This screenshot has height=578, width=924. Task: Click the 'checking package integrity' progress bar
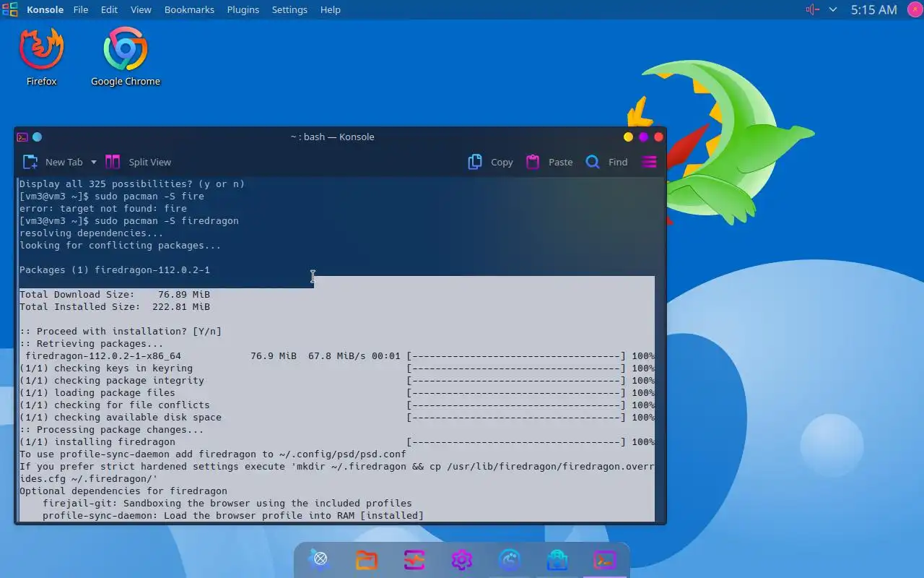coord(516,380)
